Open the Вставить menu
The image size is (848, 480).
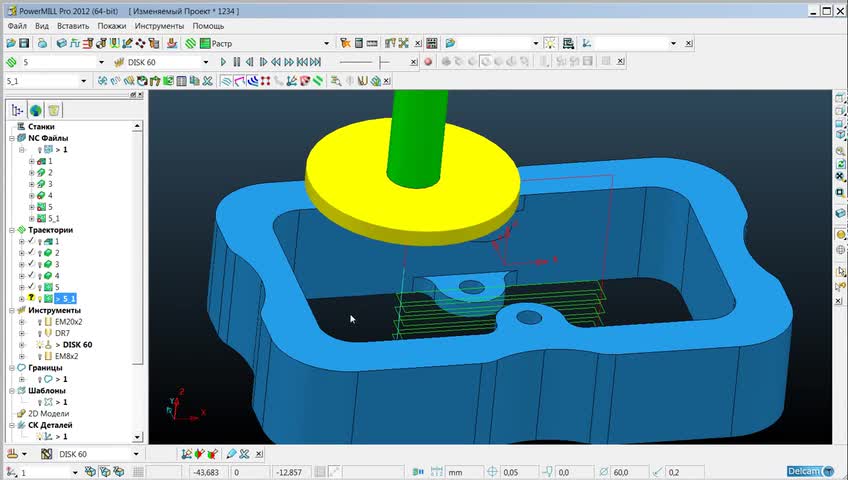pos(73,26)
